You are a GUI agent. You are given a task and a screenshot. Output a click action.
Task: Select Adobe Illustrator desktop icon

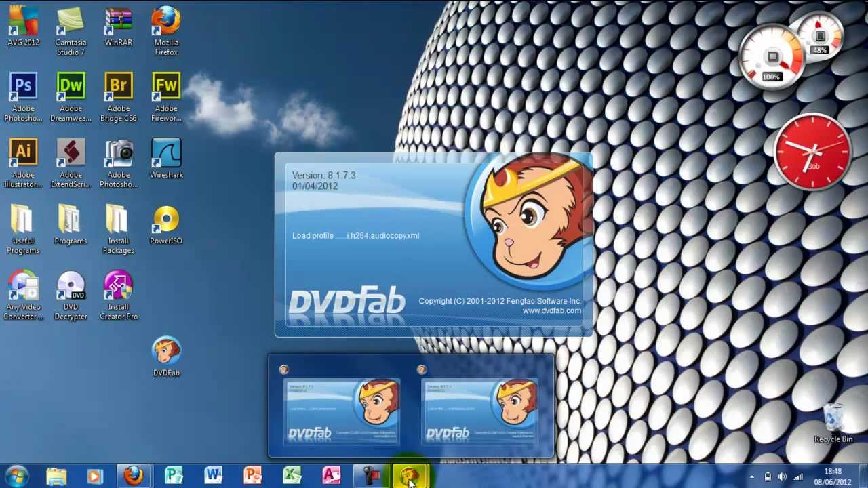23,164
